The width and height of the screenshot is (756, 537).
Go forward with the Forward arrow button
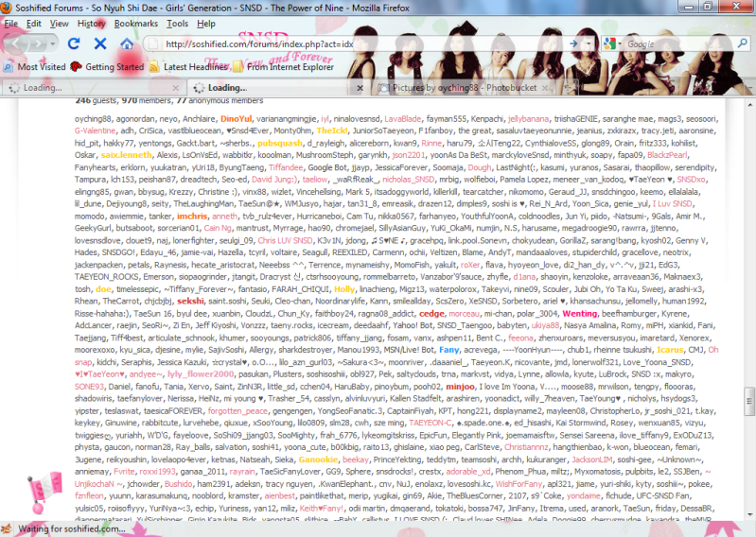[38, 43]
